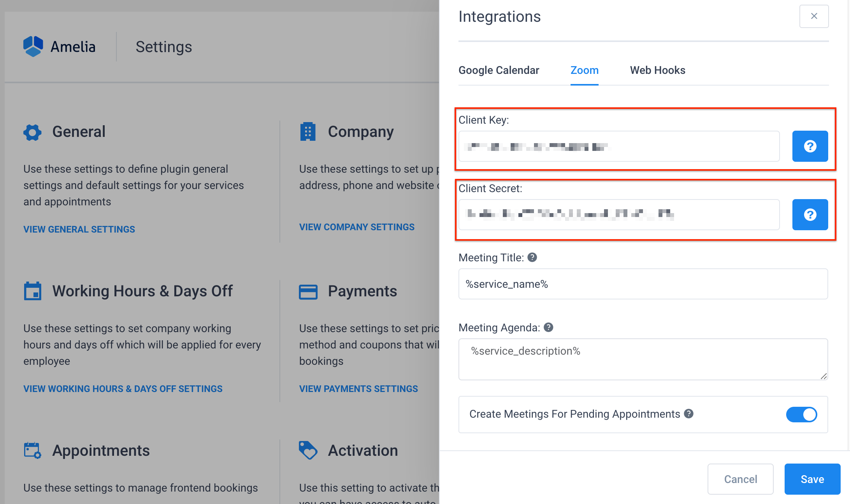The width and height of the screenshot is (850, 504).
Task: Disable Create Meetings For Pending Appointments
Action: 801,415
